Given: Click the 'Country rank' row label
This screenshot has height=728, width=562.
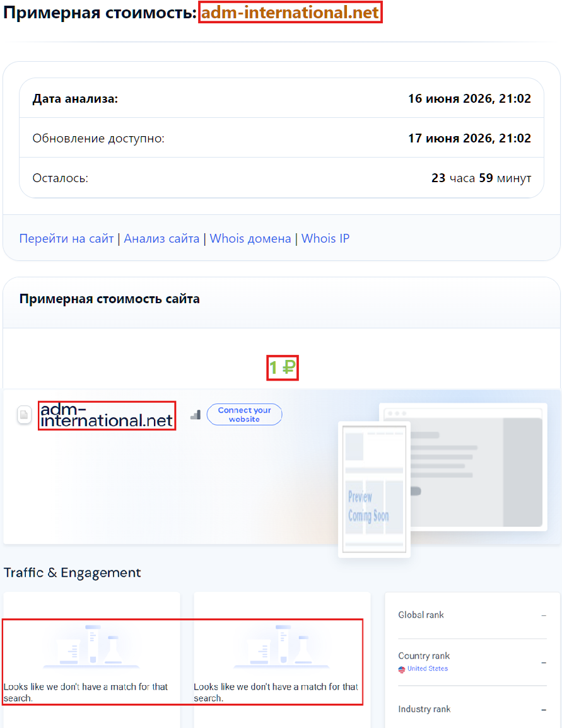Looking at the screenshot, I should point(424,656).
